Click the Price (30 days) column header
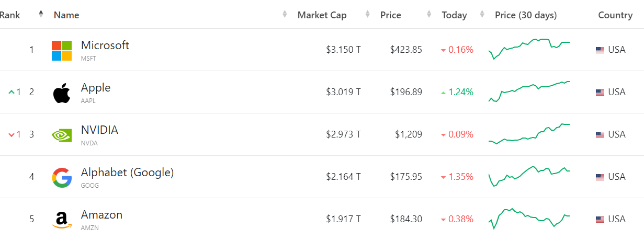 [526, 15]
